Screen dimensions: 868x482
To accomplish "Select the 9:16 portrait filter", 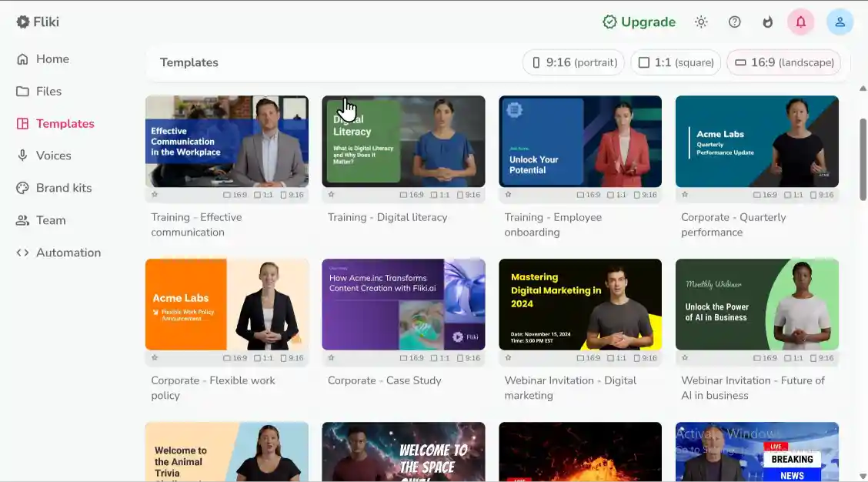I will coord(573,62).
